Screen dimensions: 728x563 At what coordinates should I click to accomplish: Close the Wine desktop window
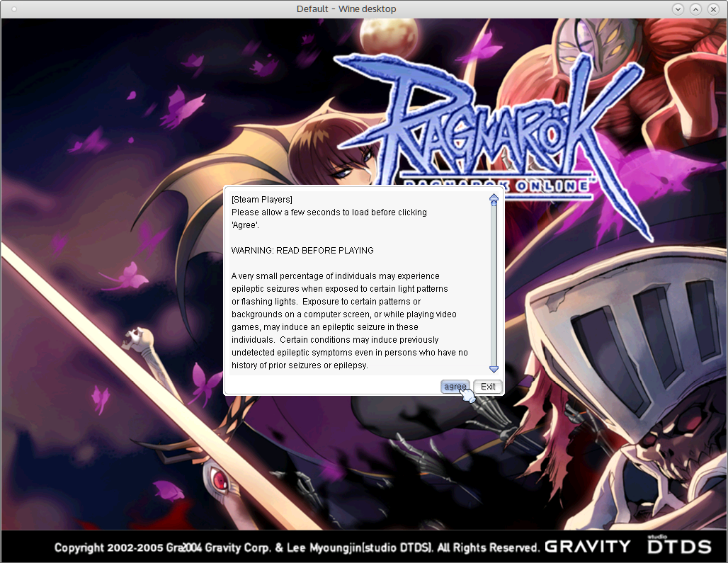pos(713,8)
